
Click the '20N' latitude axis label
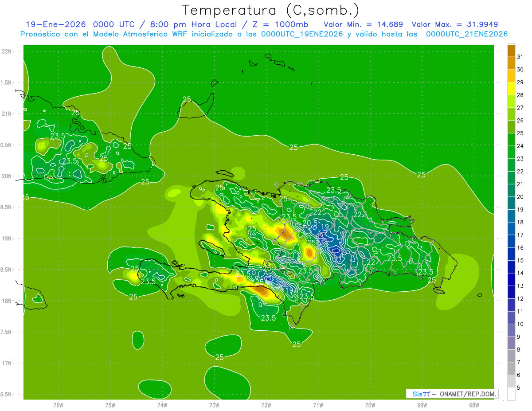[7, 176]
